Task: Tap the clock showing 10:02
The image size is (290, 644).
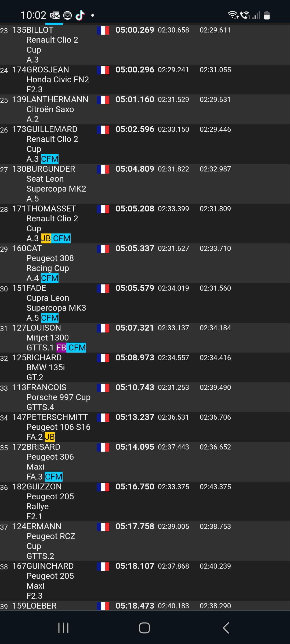Action: [x=33, y=15]
